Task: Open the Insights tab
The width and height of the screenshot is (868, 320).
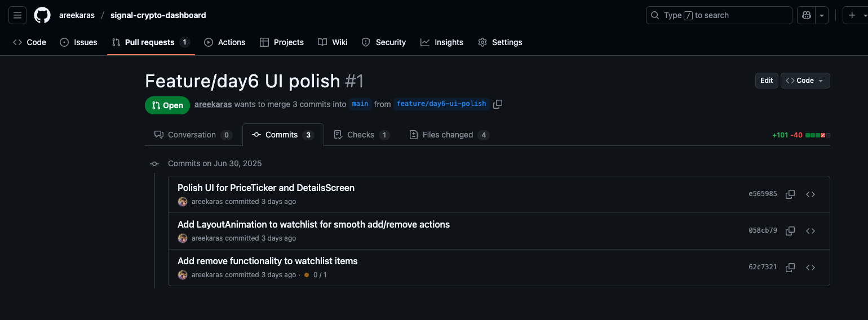Action: coord(441,42)
